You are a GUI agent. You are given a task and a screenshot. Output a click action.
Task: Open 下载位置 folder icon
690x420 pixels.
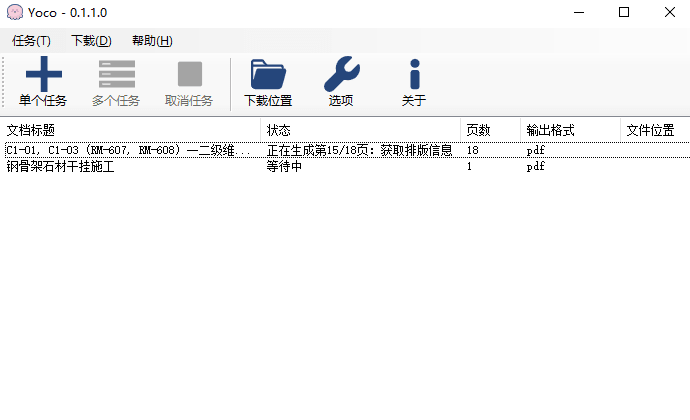pos(268,75)
